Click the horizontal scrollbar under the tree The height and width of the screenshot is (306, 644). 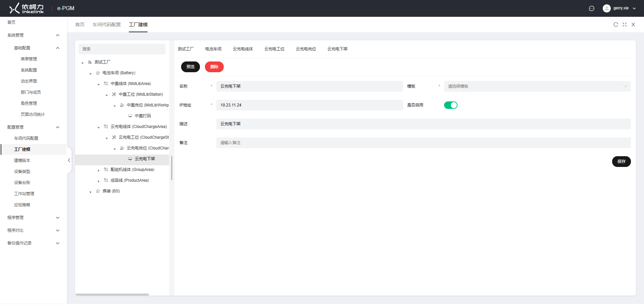tap(112, 295)
